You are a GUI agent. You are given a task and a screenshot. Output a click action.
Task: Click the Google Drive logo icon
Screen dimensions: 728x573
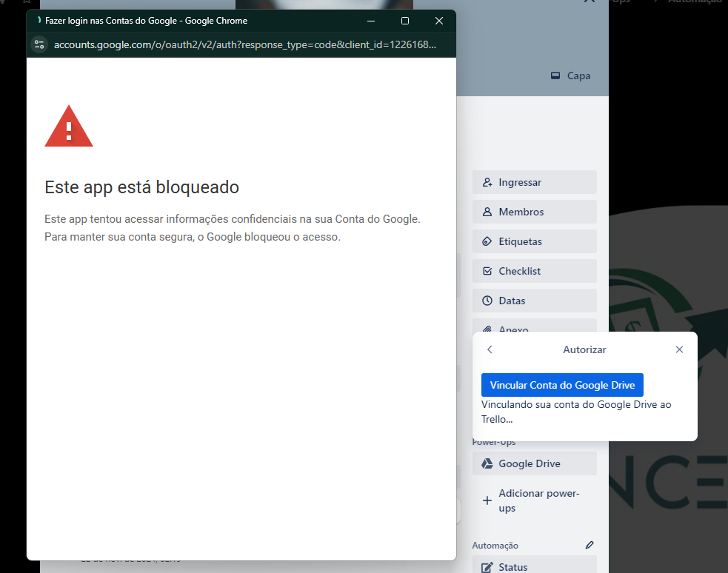click(x=487, y=463)
